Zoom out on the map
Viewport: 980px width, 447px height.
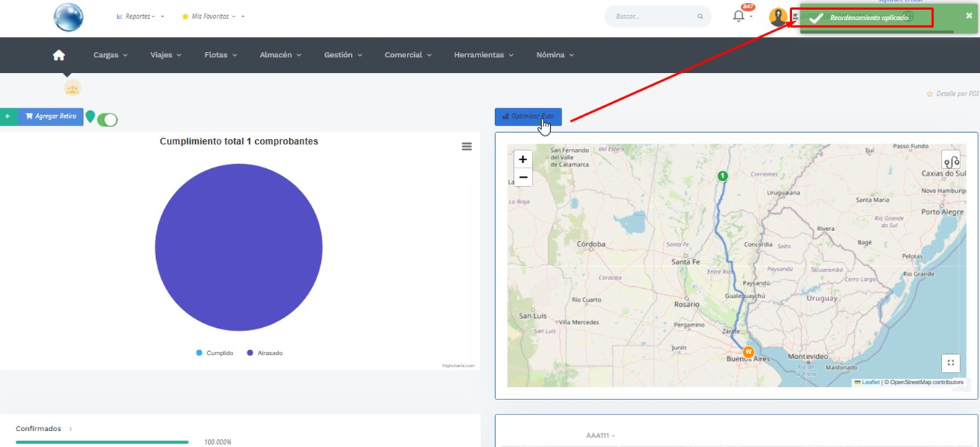pos(523,178)
